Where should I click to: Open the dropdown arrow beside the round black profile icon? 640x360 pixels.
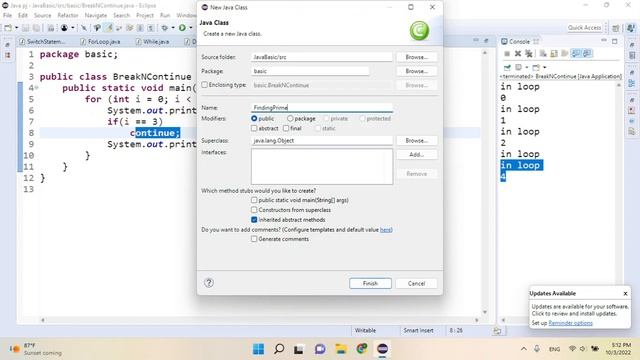(73, 28)
